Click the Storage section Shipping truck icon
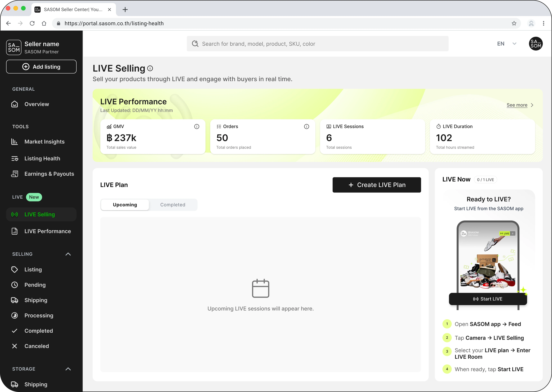Viewport: 552px width, 392px height. tap(14, 384)
